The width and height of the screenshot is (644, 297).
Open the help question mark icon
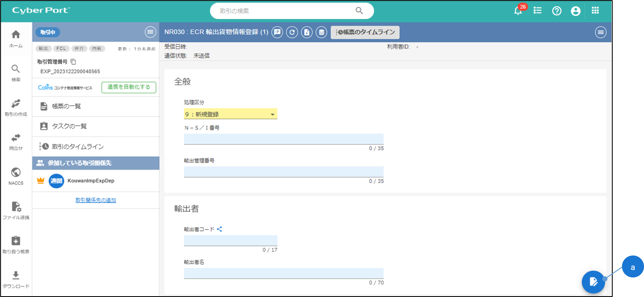(x=557, y=11)
